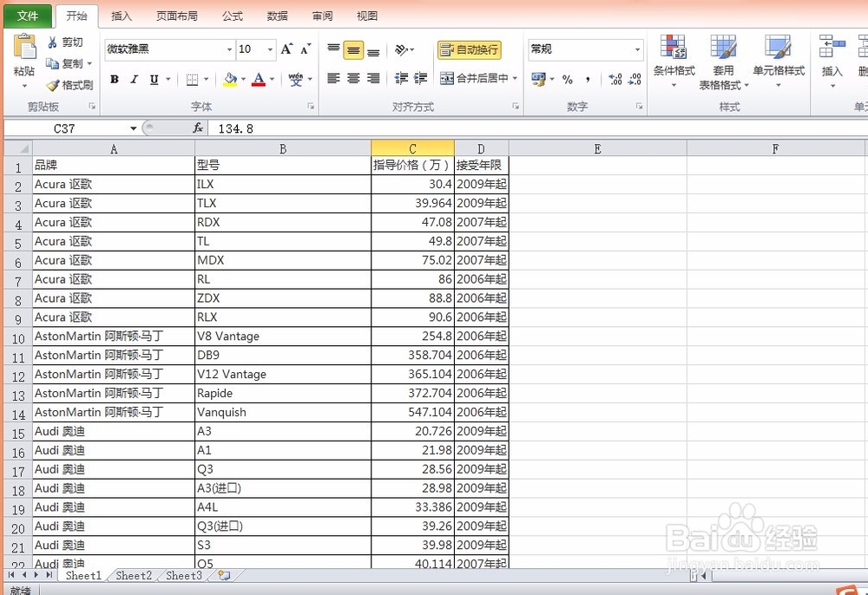Expand the borders dropdown arrow
The image size is (868, 595).
pos(206,80)
